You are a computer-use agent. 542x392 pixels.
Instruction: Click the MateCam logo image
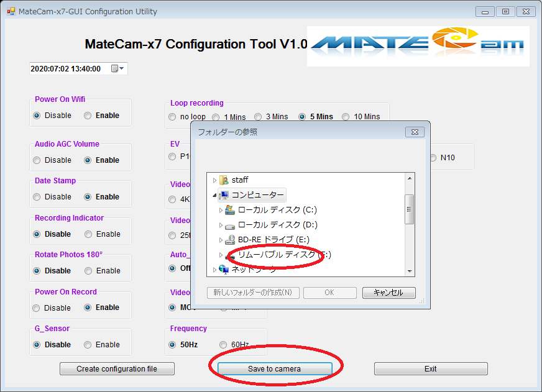pyautogui.click(x=418, y=46)
